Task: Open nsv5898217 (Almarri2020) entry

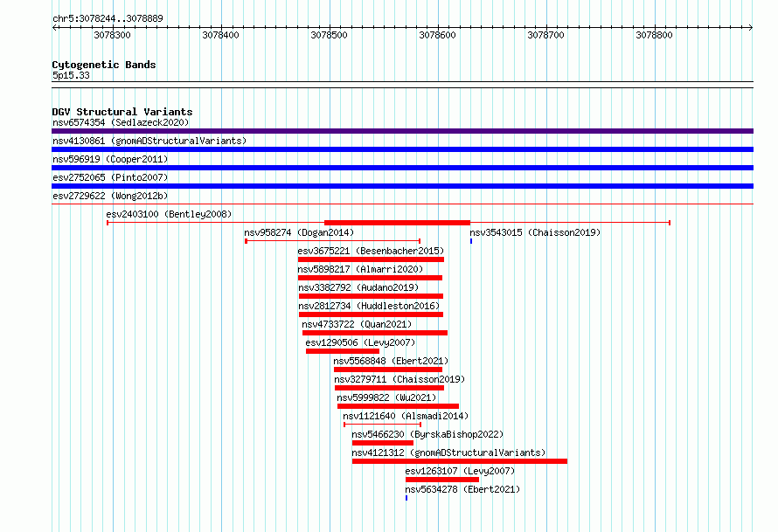Action: pyautogui.click(x=360, y=269)
